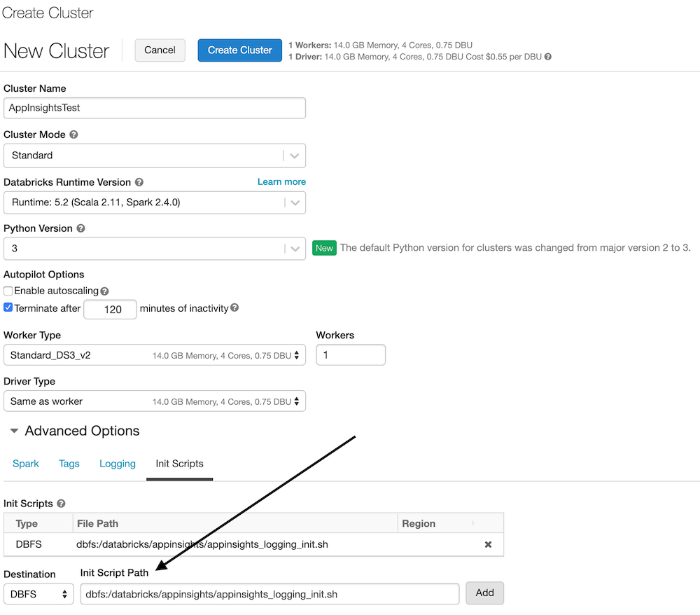Switch to the Tags tab
Image resolution: width=700 pixels, height=615 pixels.
point(69,464)
